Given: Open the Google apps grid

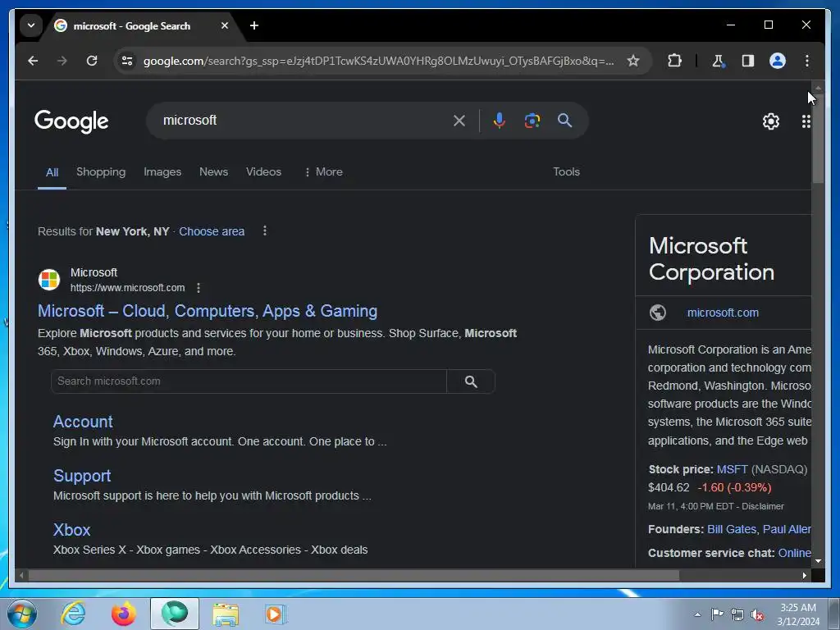Looking at the screenshot, I should [806, 121].
